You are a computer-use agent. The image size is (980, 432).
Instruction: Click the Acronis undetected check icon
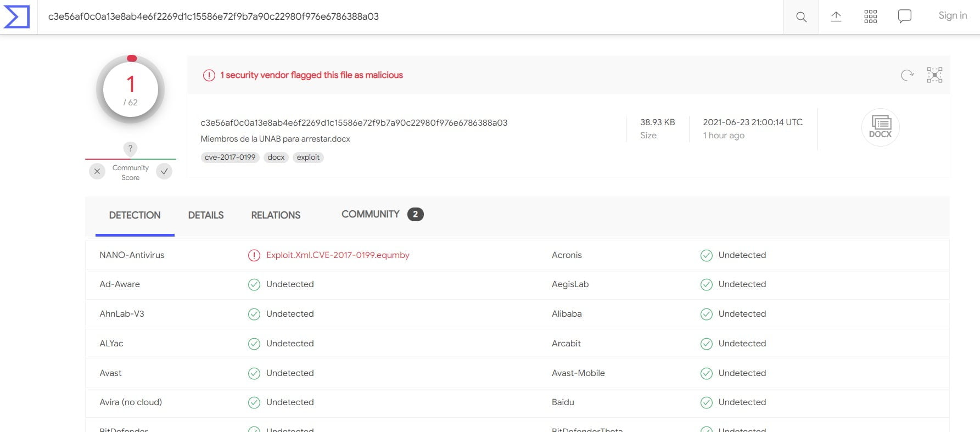coord(706,255)
